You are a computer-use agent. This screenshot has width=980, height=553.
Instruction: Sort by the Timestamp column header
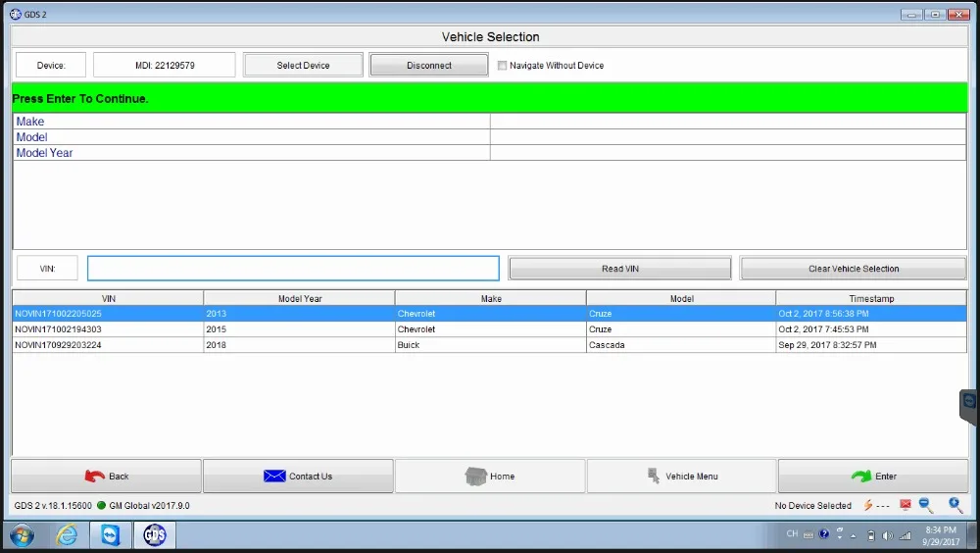871,298
